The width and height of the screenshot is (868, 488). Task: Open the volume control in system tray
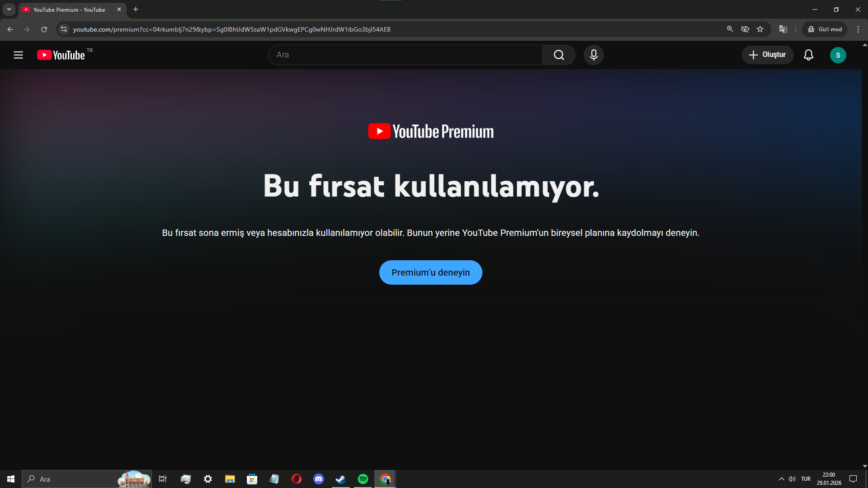point(792,479)
